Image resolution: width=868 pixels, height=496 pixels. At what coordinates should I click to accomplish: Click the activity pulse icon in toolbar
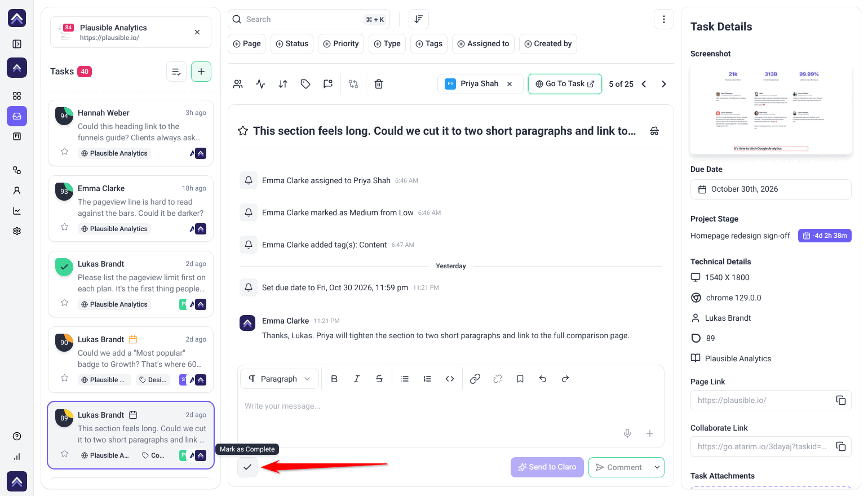pos(260,84)
